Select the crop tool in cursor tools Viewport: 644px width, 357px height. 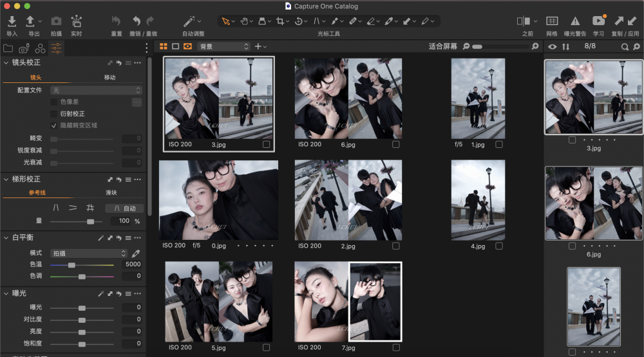click(x=280, y=21)
